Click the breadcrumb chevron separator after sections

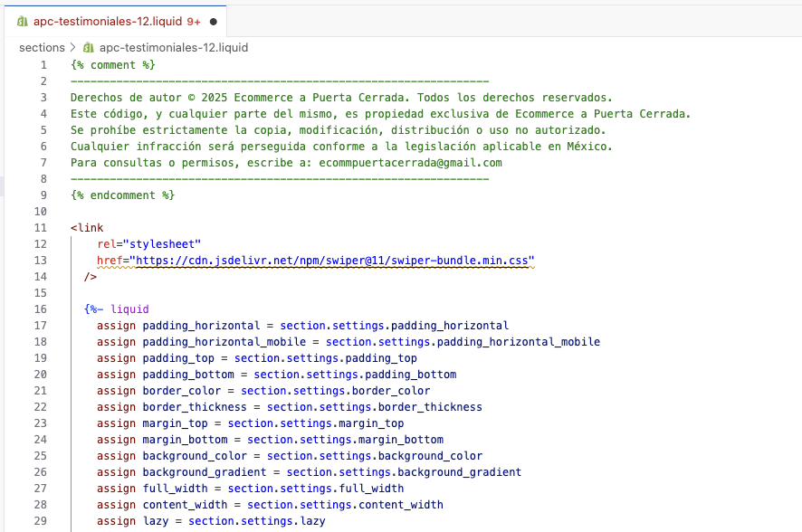click(x=73, y=48)
